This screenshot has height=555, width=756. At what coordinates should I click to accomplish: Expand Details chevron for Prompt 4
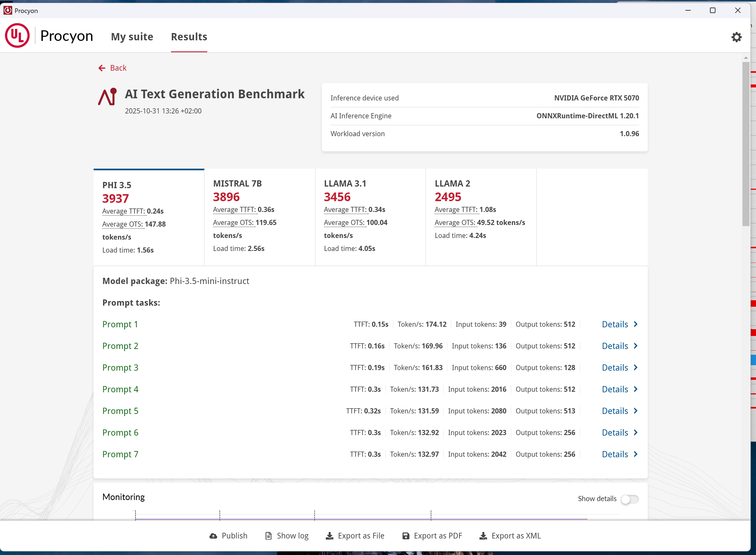coord(636,389)
